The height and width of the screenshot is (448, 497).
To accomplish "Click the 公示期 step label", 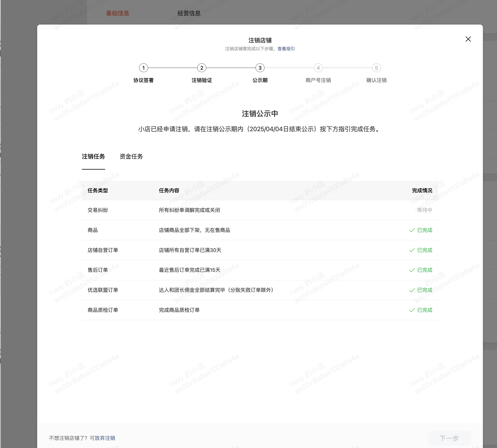I will tap(260, 80).
